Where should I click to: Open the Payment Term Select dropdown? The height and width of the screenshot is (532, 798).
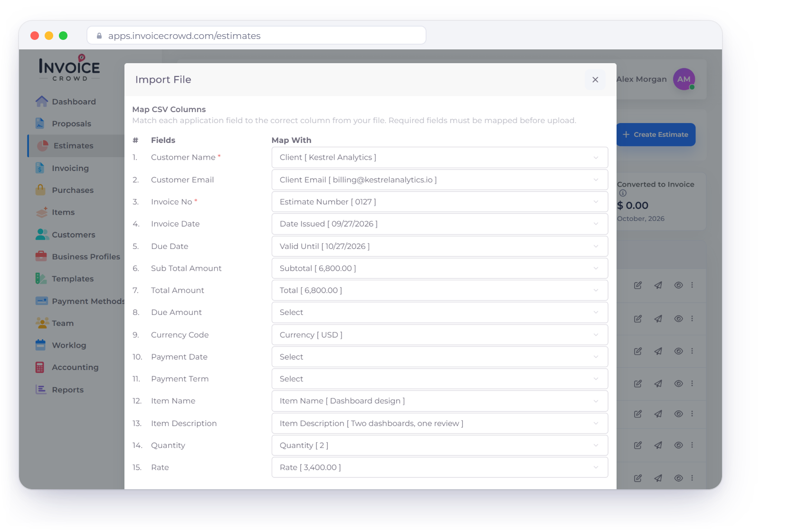pos(440,379)
